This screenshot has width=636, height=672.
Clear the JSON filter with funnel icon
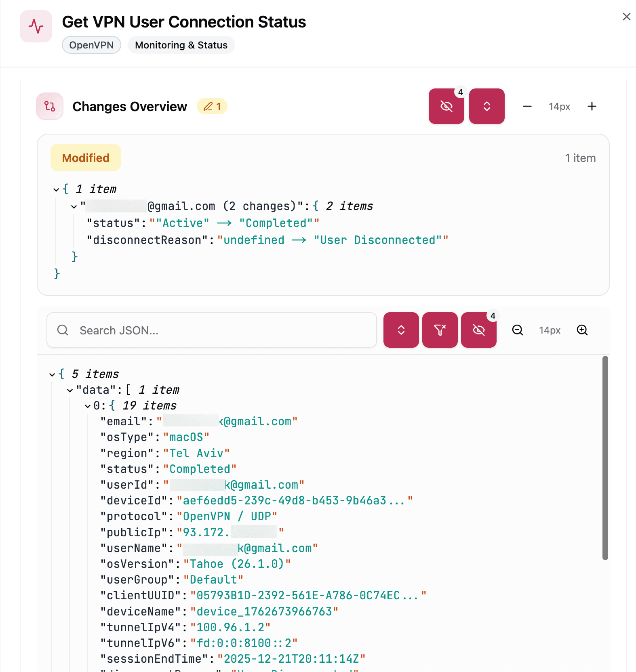440,330
